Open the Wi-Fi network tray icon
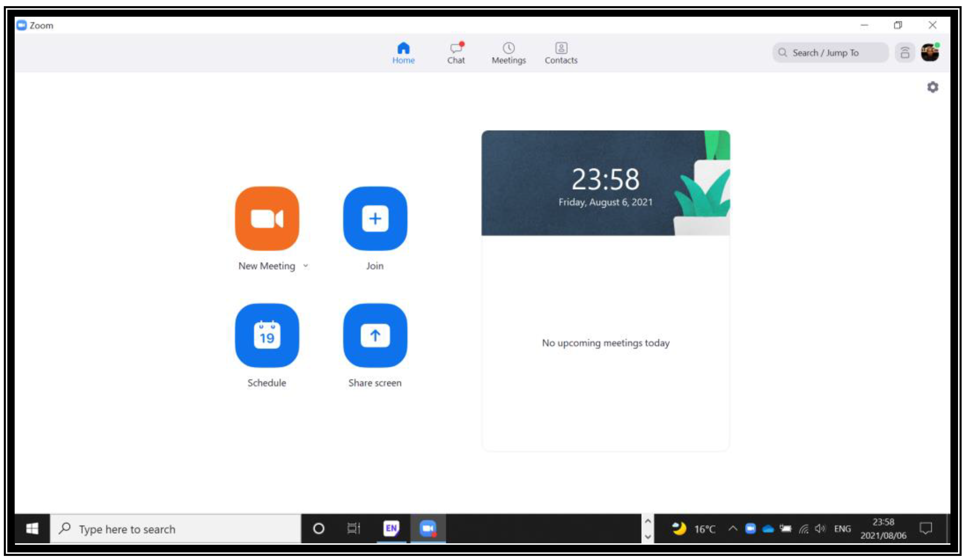Image resolution: width=966 pixels, height=560 pixels. pyautogui.click(x=803, y=529)
